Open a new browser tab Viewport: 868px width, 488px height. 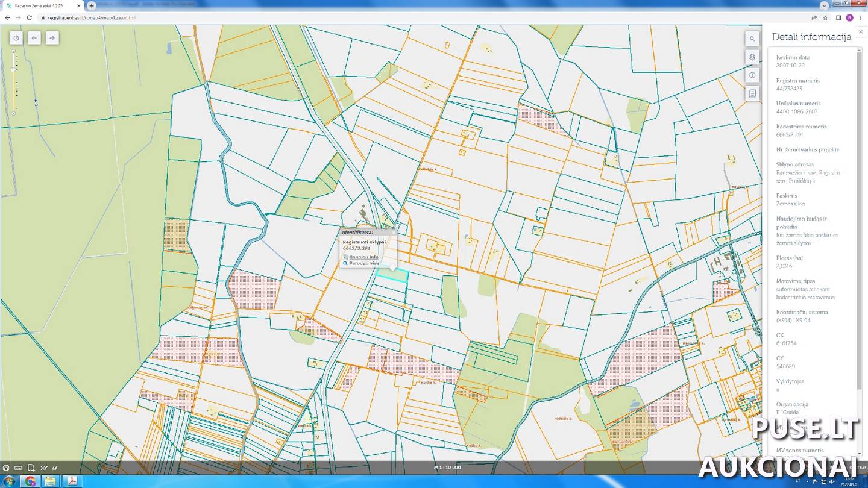[92, 5]
